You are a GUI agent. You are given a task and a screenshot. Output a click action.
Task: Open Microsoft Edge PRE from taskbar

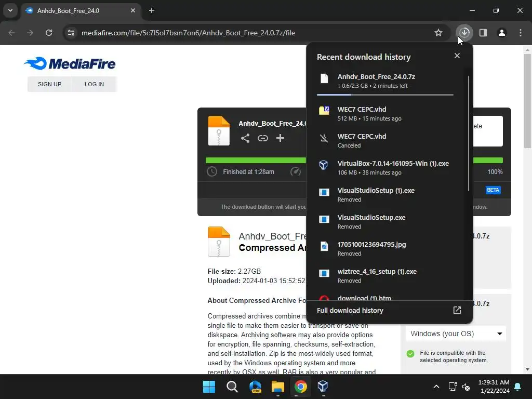click(x=255, y=387)
